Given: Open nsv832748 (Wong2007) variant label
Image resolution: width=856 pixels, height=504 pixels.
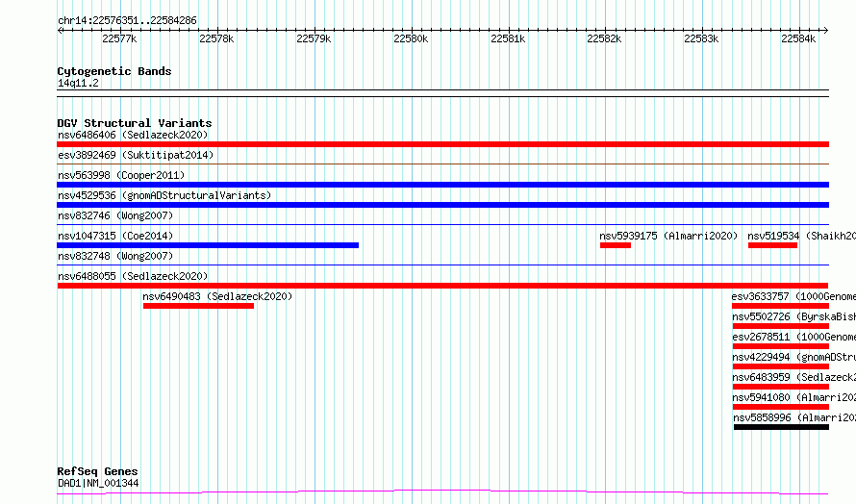Looking at the screenshot, I should (115, 256).
